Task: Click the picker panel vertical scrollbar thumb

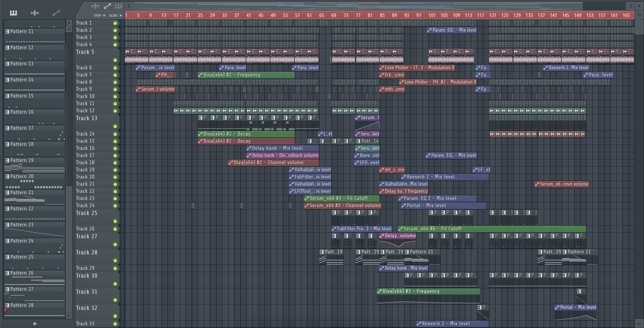Action: [69, 249]
